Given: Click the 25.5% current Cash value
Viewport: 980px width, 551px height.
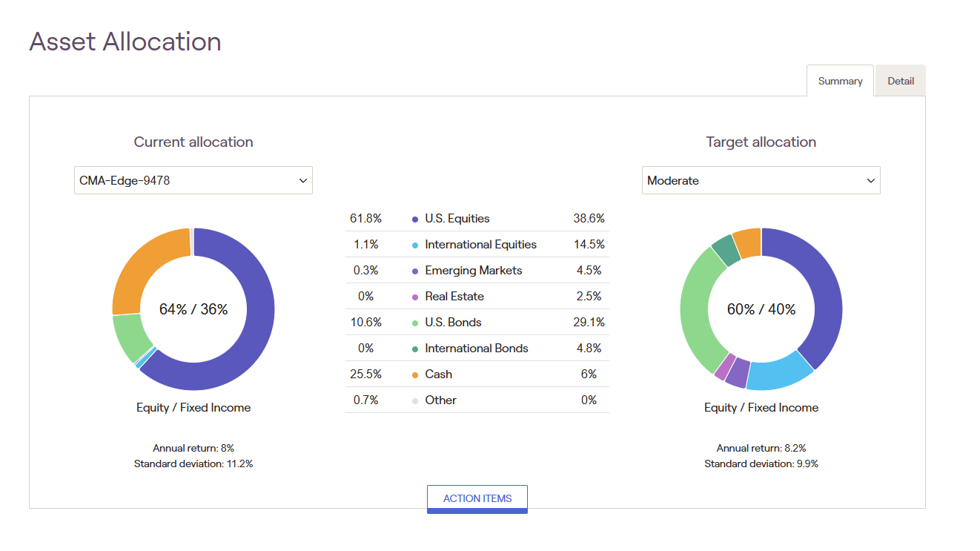Looking at the screenshot, I should pos(365,375).
